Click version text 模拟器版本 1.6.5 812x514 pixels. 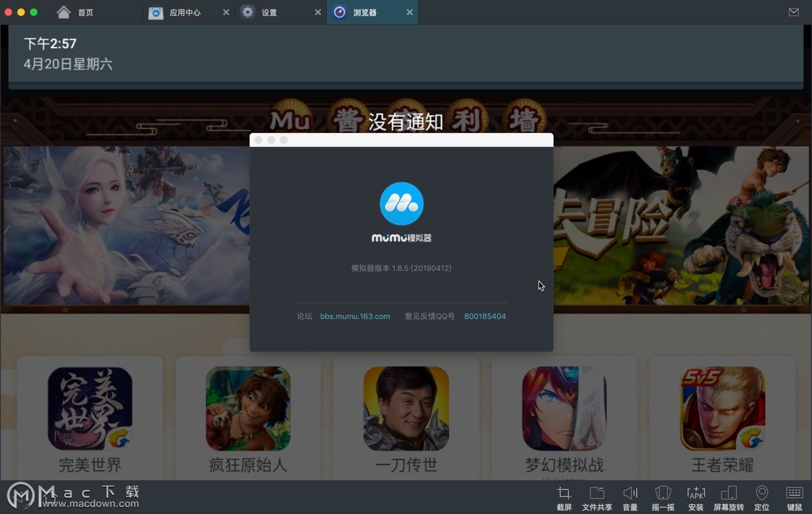click(x=402, y=268)
